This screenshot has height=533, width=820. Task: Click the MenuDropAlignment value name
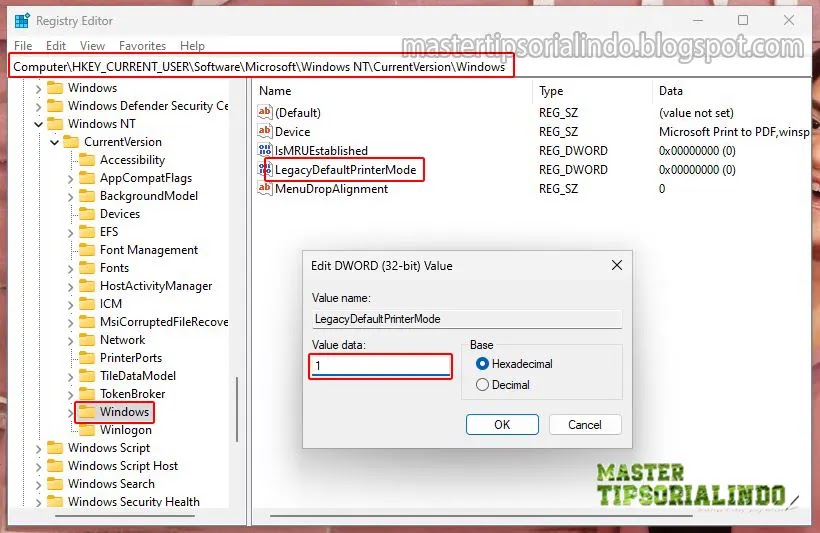click(x=331, y=188)
